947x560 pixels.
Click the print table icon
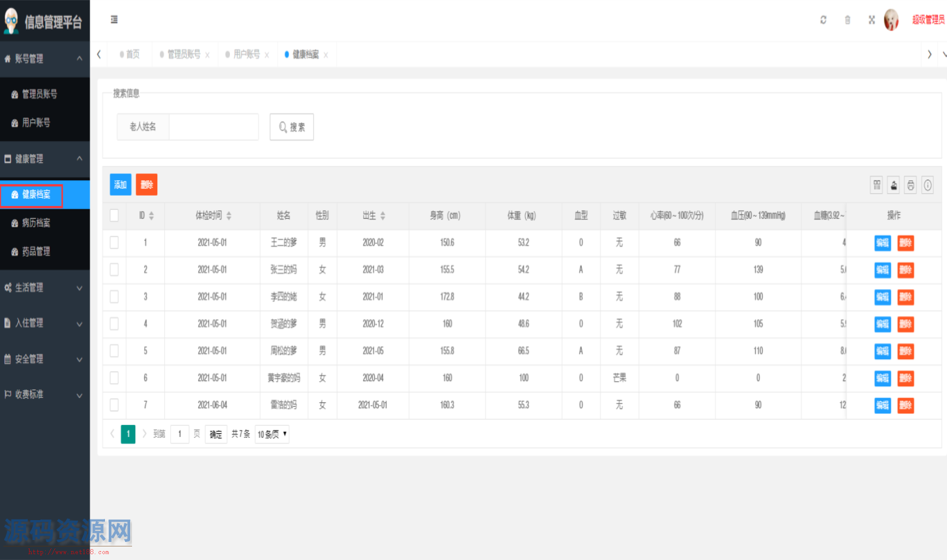click(910, 185)
